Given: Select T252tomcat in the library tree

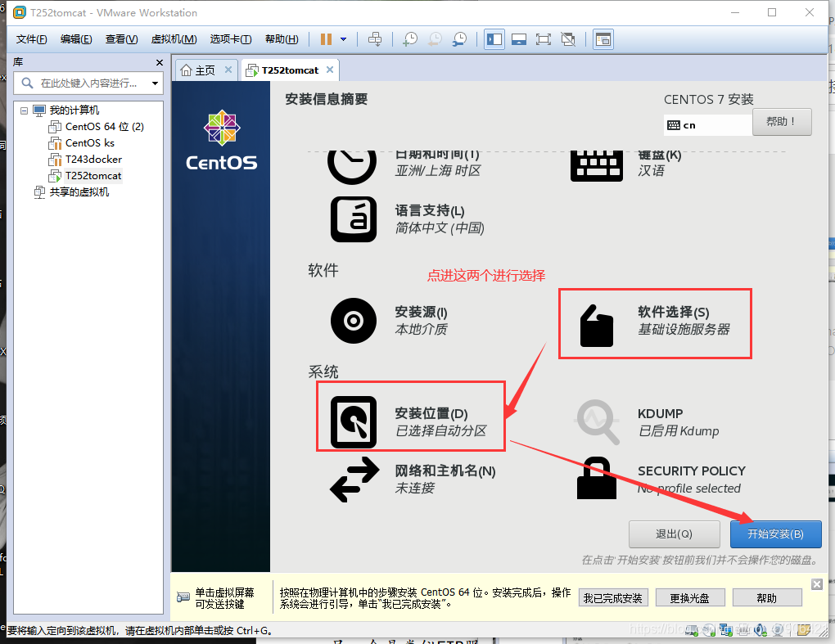Looking at the screenshot, I should click(x=93, y=176).
